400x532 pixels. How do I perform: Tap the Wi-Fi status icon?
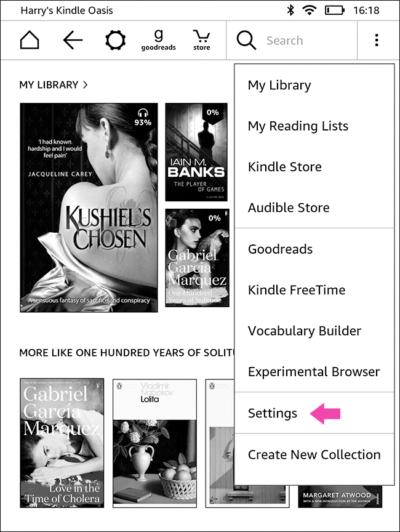coord(309,10)
